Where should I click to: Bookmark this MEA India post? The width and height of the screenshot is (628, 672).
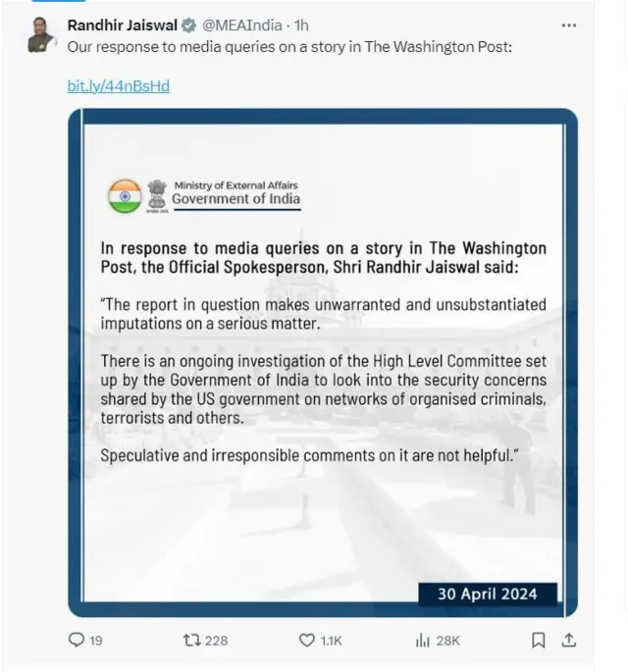coord(538,640)
